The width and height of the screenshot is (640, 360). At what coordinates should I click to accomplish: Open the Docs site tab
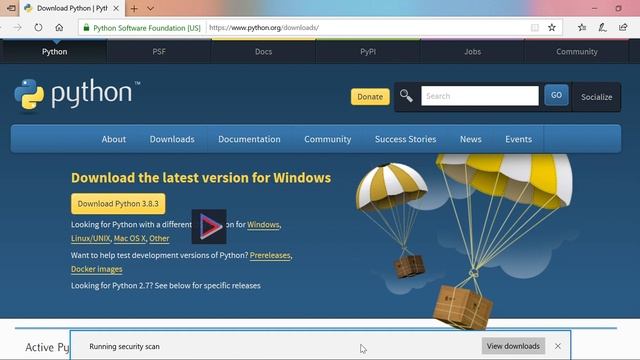pyautogui.click(x=263, y=51)
